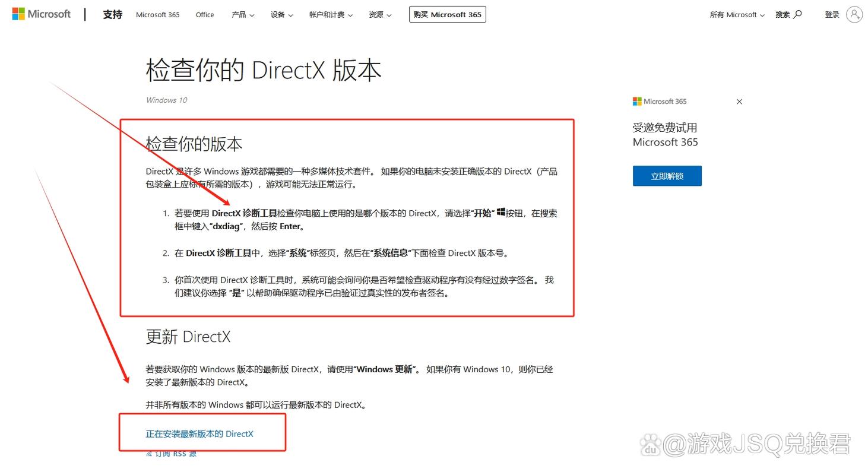Viewport: 868px width, 475px height.
Task: Click the Microsoft logo in the header
Action: point(42,14)
